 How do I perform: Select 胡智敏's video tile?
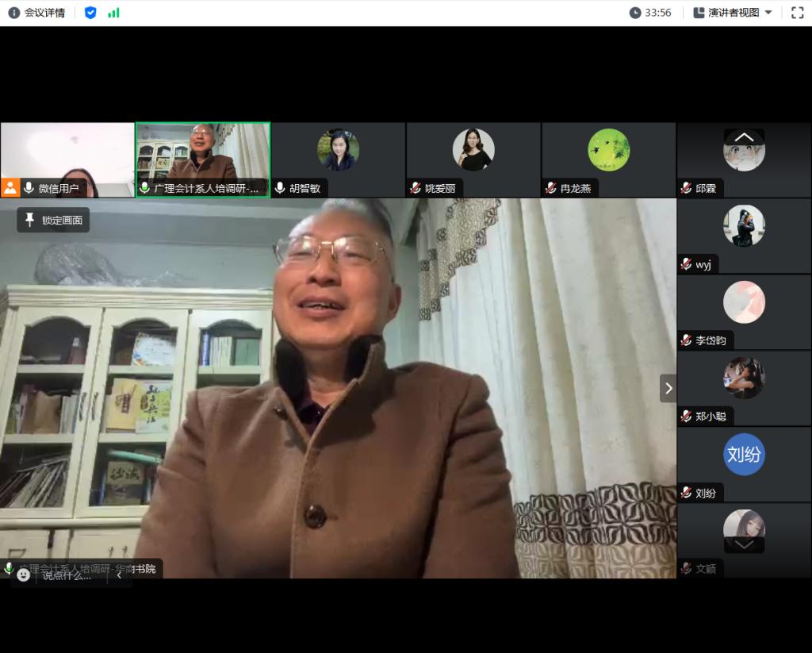tap(339, 159)
